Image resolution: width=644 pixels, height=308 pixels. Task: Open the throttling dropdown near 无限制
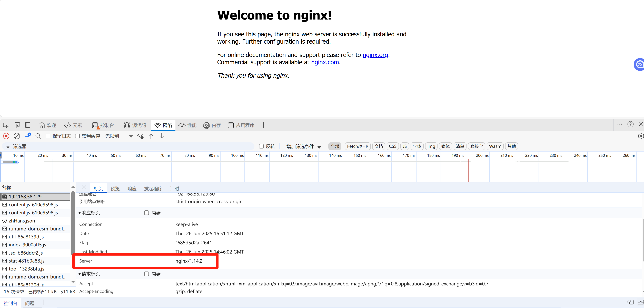tap(131, 136)
